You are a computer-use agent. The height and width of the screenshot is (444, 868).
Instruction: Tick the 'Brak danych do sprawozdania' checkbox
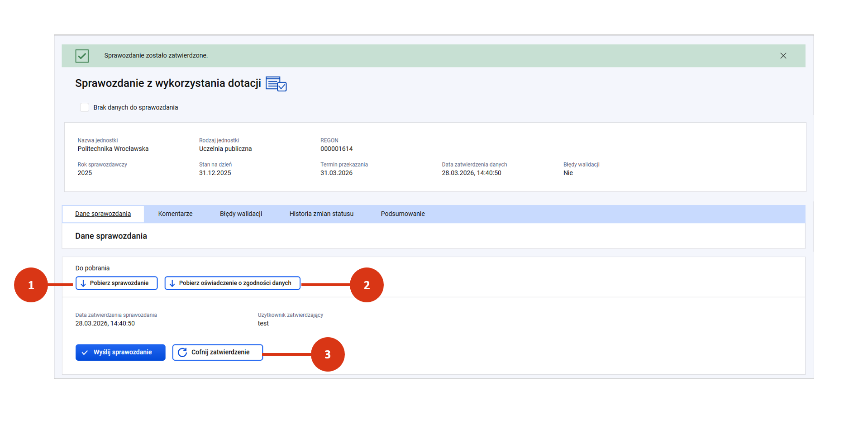point(85,107)
